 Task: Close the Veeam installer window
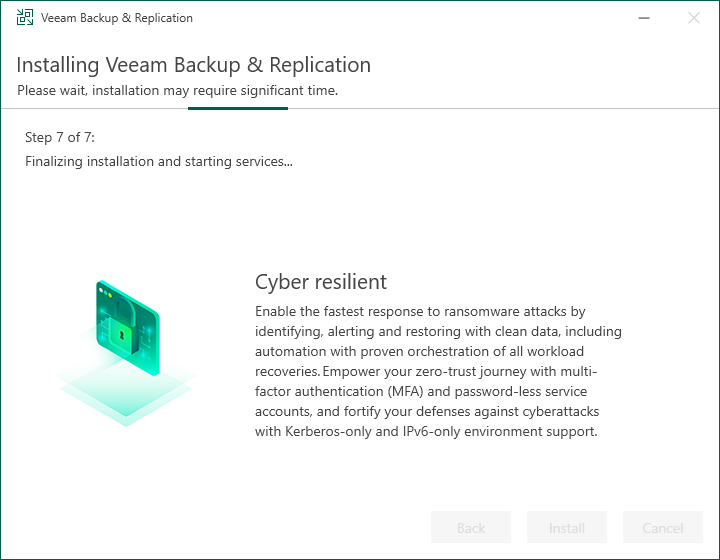[694, 18]
